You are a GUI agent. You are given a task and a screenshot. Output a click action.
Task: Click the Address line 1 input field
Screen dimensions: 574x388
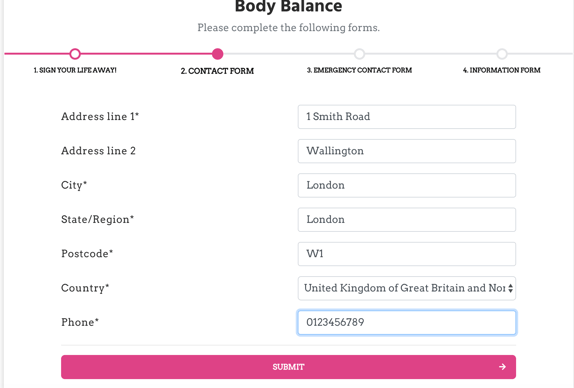tap(407, 117)
